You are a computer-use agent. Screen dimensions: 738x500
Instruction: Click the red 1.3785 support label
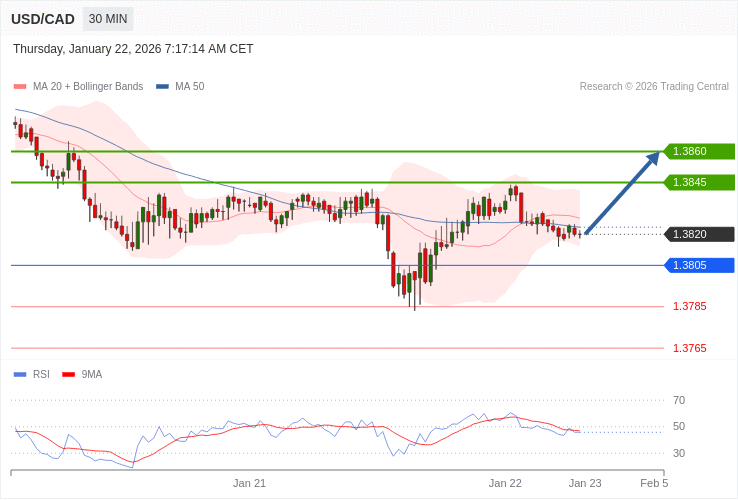coord(689,306)
